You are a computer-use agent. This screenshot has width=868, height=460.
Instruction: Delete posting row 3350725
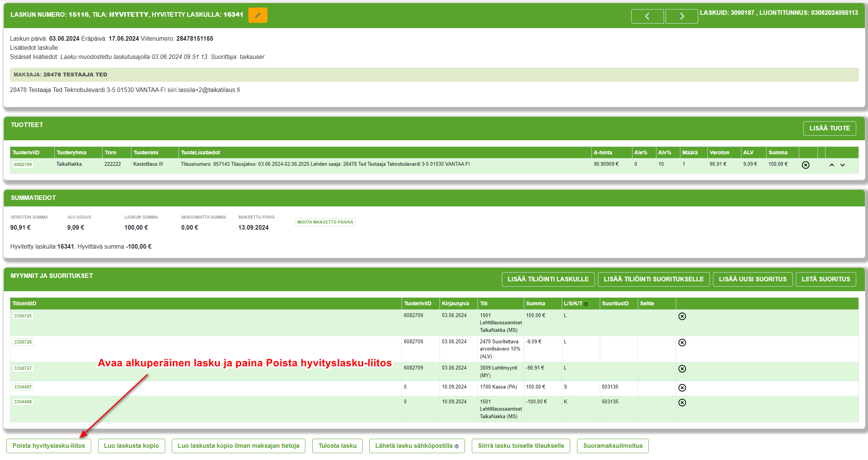pyautogui.click(x=682, y=316)
